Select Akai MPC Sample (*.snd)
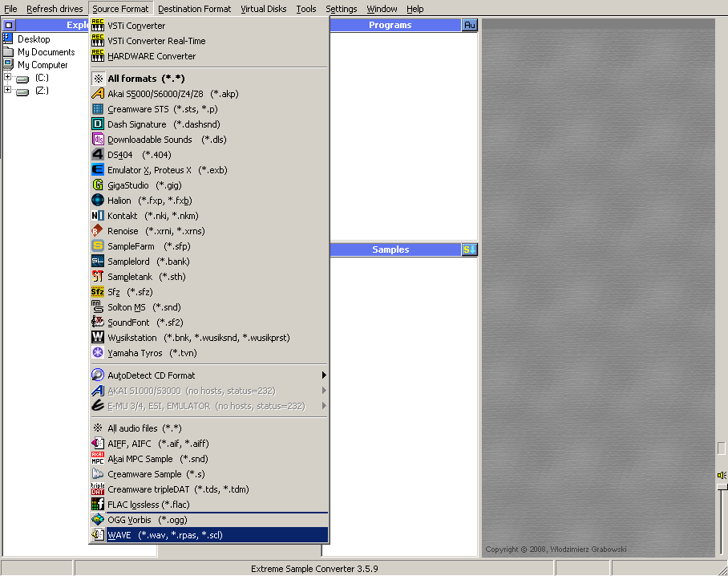 tap(209, 459)
